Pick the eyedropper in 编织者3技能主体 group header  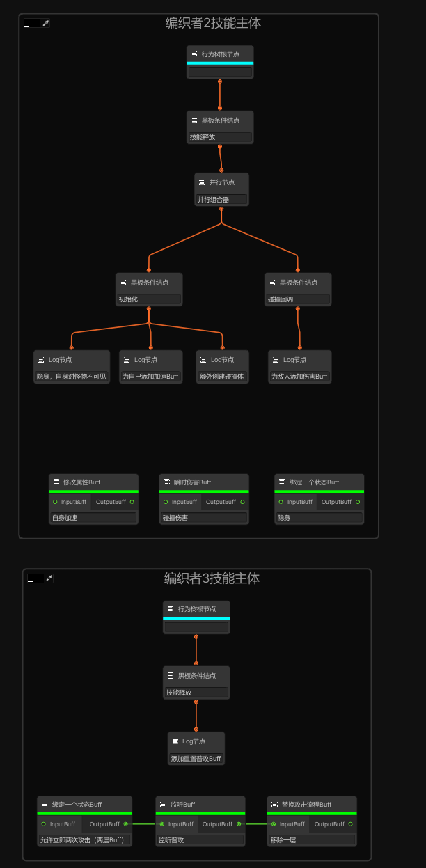(49, 578)
